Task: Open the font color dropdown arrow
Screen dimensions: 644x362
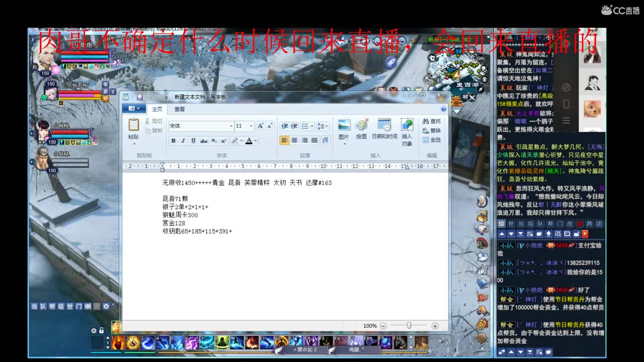Action: (256, 141)
